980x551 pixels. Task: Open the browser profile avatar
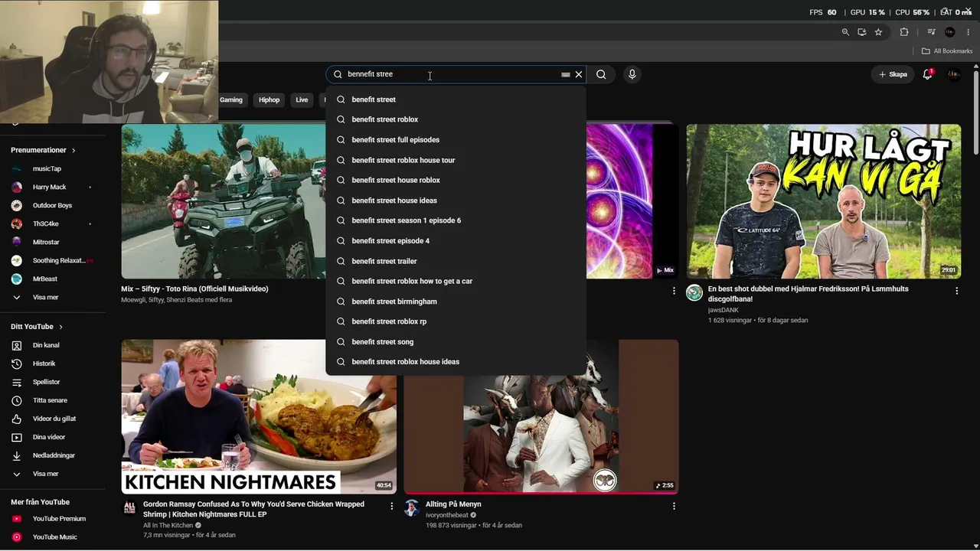coord(950,32)
